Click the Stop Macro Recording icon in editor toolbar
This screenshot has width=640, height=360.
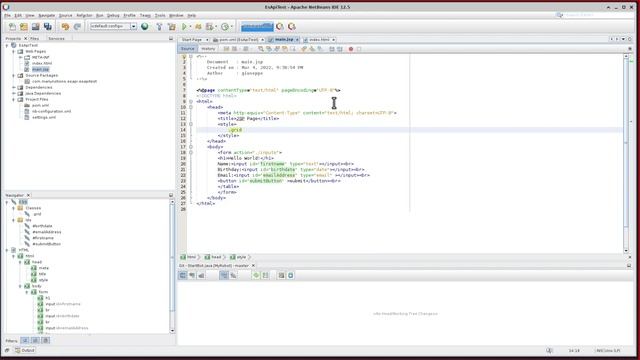coord(359,49)
